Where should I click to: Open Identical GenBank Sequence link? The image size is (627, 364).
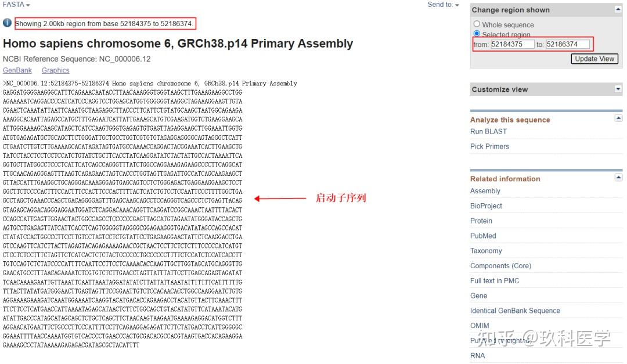coord(515,311)
